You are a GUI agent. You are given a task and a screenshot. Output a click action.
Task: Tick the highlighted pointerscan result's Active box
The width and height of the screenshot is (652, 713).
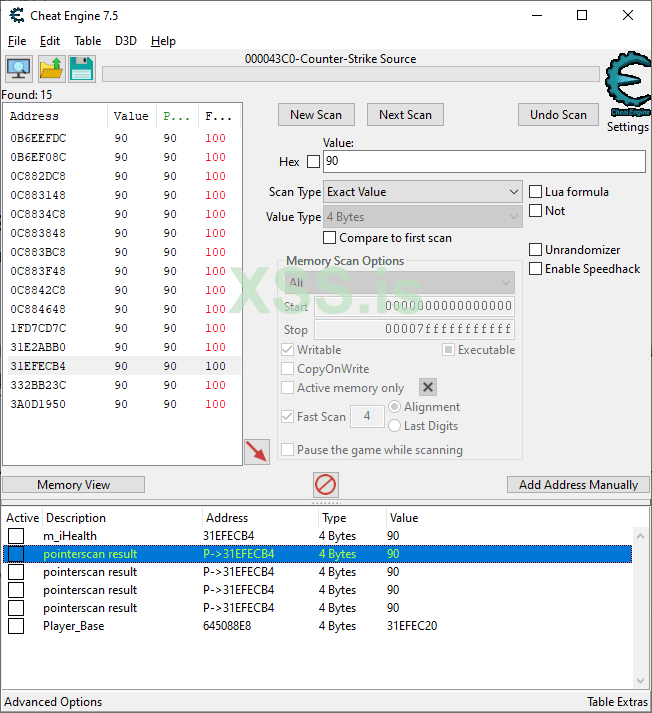point(16,554)
